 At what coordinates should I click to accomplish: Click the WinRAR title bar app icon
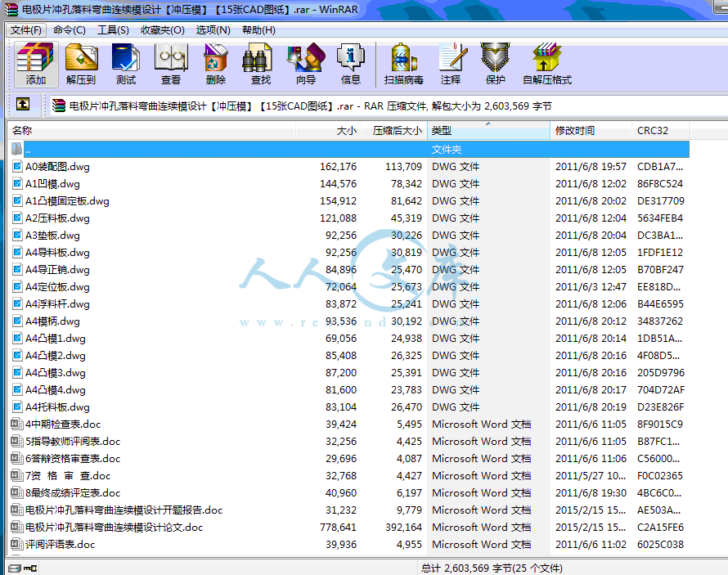click(x=11, y=9)
